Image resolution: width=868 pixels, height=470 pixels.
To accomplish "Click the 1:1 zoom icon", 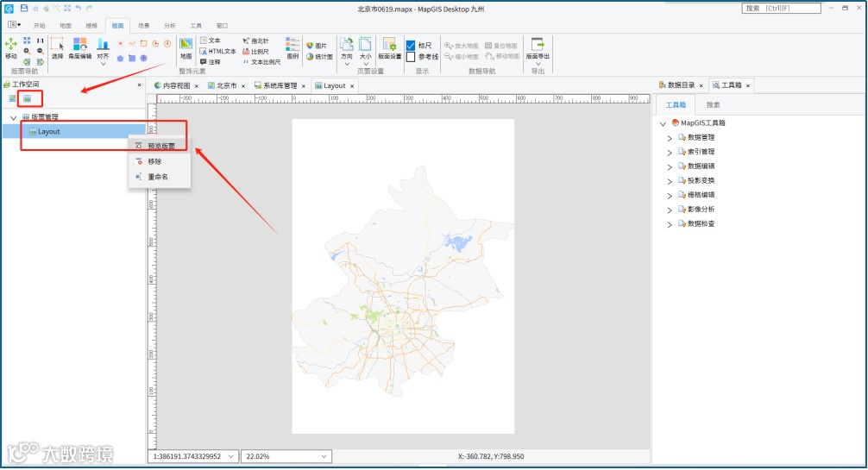I will [40, 41].
